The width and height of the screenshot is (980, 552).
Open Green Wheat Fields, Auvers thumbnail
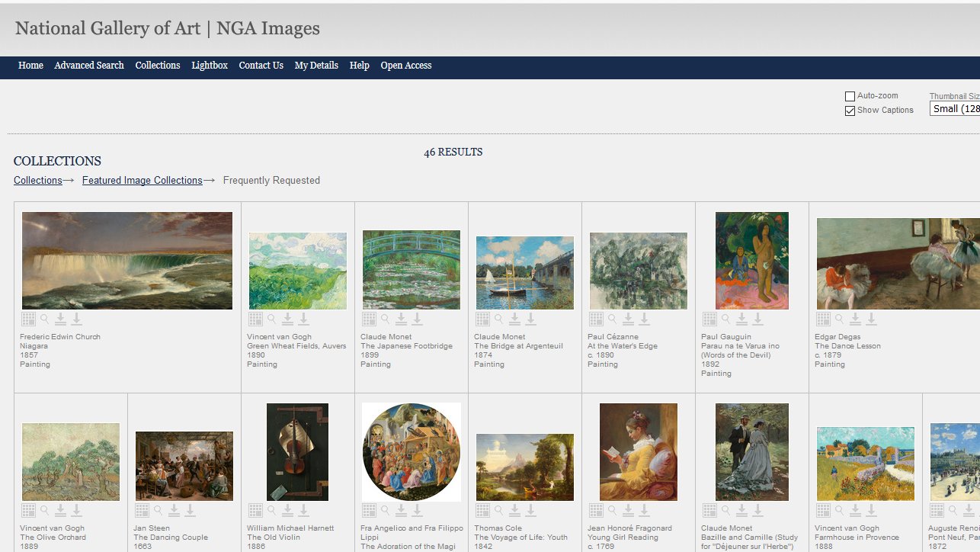pos(298,271)
